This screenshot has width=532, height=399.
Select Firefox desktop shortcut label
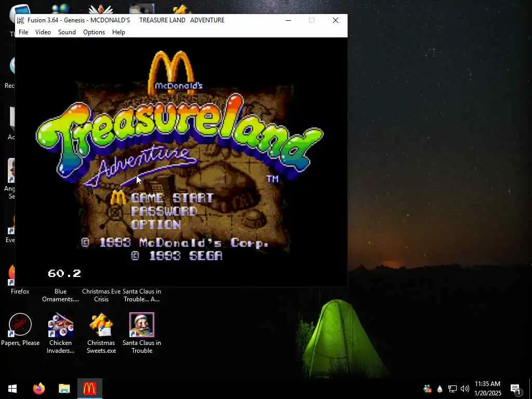(20, 291)
